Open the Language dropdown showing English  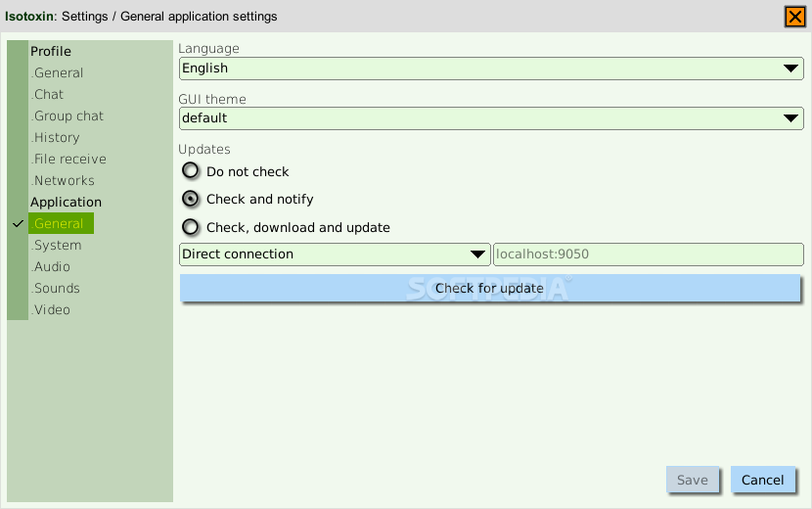[491, 69]
